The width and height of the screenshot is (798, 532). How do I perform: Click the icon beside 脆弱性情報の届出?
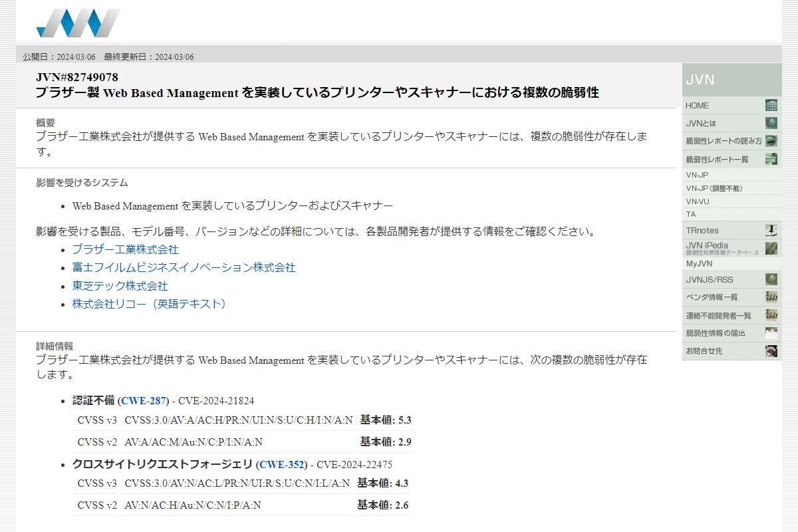click(x=771, y=333)
